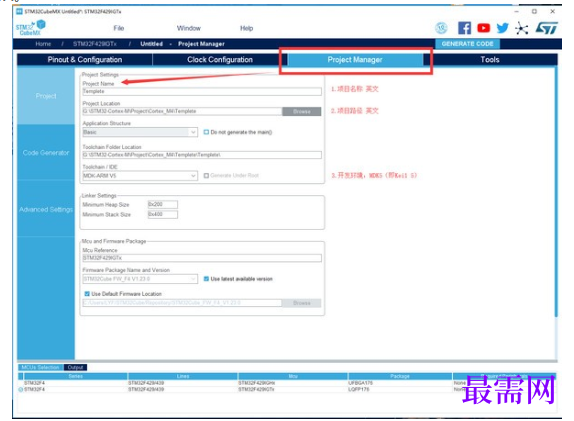The width and height of the screenshot is (574, 421).
Task: Toggle Use Default Firmware Location checkbox
Action: point(87,294)
